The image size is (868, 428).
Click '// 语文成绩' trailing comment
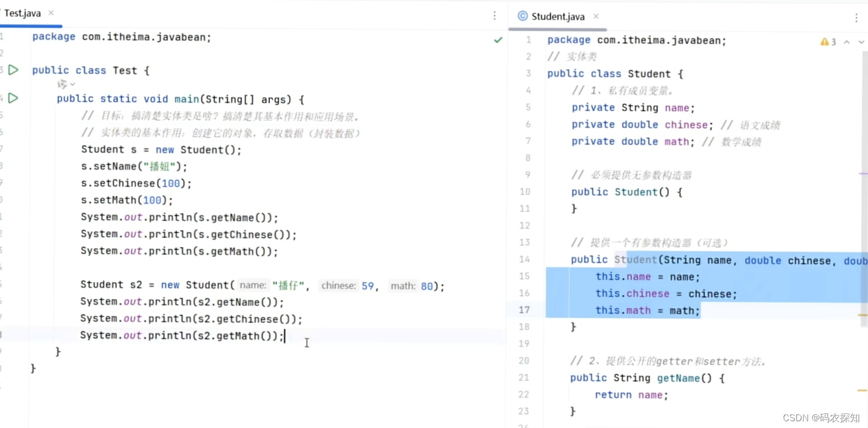click(750, 125)
